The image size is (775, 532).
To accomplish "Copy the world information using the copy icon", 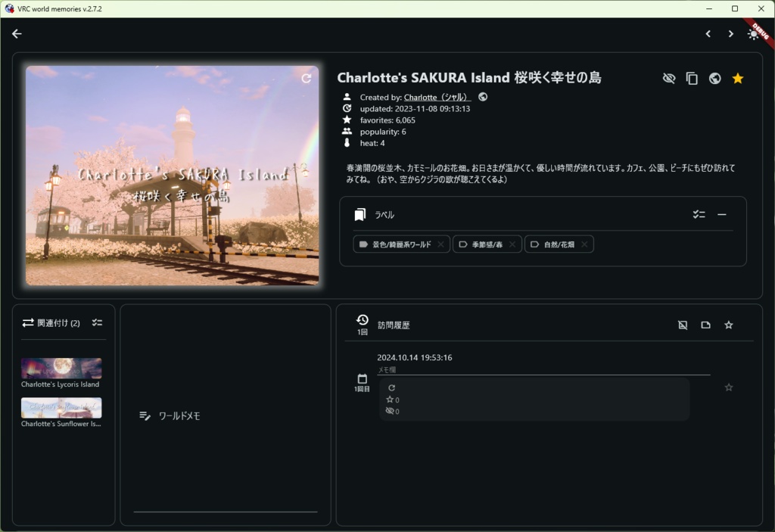I will click(692, 78).
